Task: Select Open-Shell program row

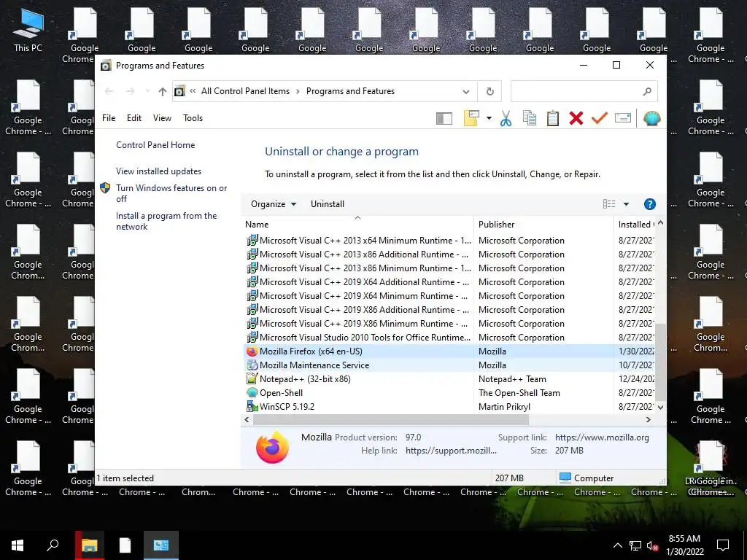Action: click(449, 393)
